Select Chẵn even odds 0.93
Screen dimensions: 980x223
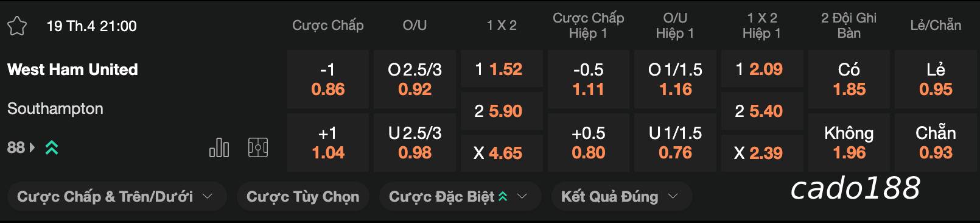point(936,143)
